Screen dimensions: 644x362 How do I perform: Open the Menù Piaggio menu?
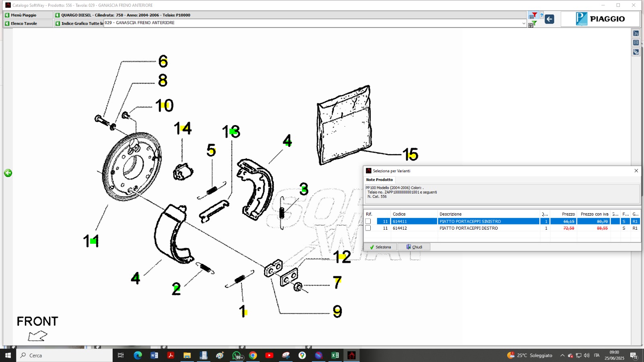[28, 15]
